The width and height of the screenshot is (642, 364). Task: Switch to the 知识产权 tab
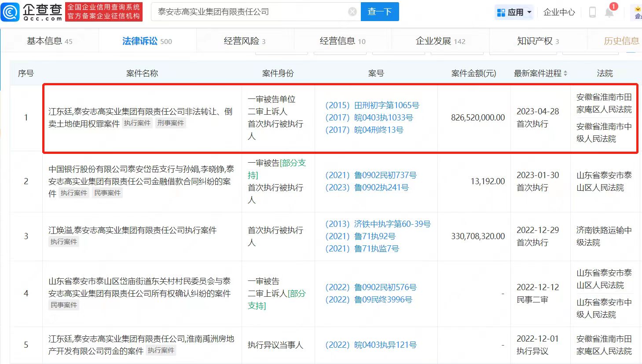[538, 41]
